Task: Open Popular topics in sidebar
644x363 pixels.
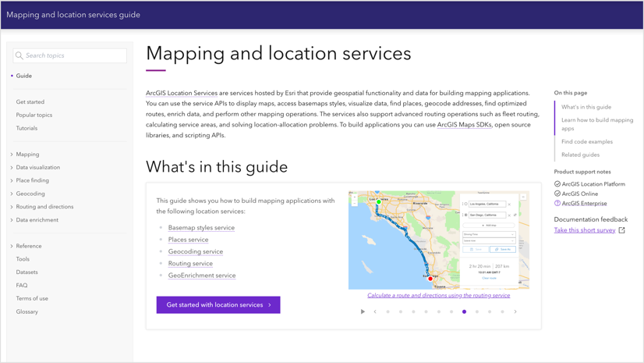Action: point(34,115)
